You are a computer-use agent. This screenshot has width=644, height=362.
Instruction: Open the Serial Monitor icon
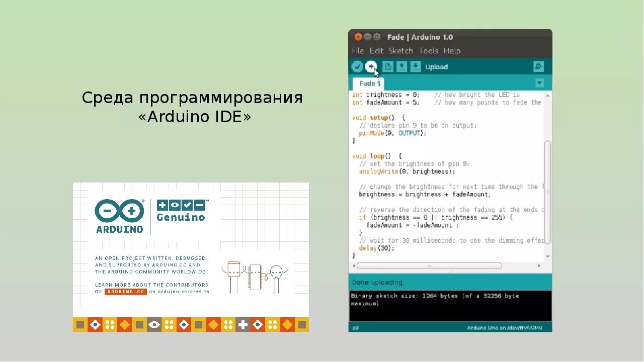coord(538,66)
